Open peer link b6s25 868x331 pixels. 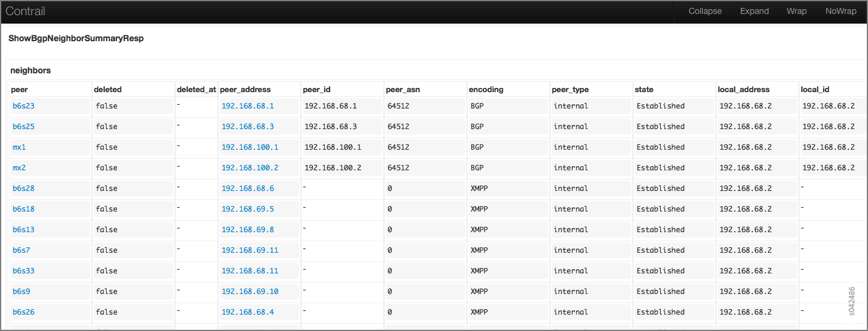[24, 127]
